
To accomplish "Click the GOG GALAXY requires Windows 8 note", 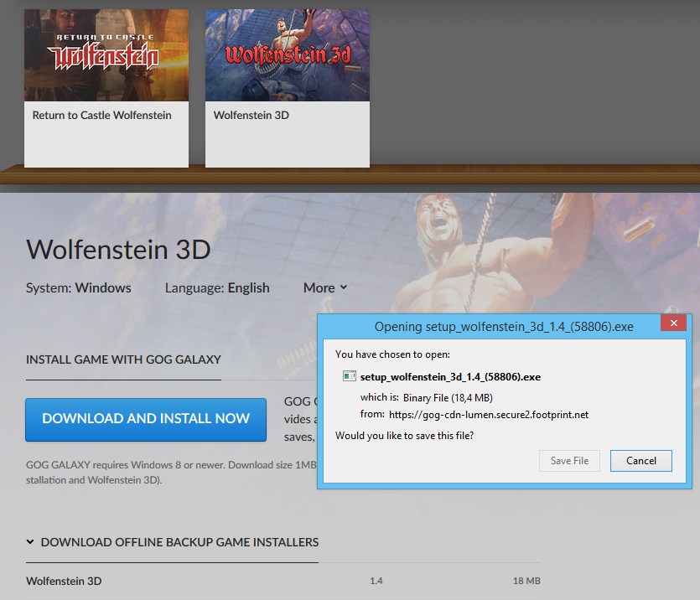I will 171,473.
